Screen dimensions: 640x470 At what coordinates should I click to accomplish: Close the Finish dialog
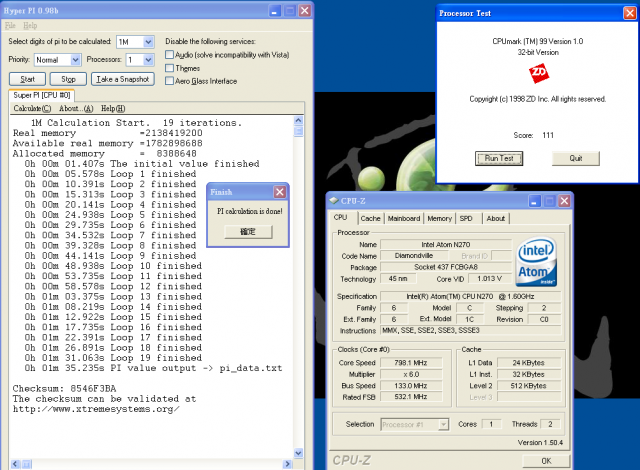[280, 192]
